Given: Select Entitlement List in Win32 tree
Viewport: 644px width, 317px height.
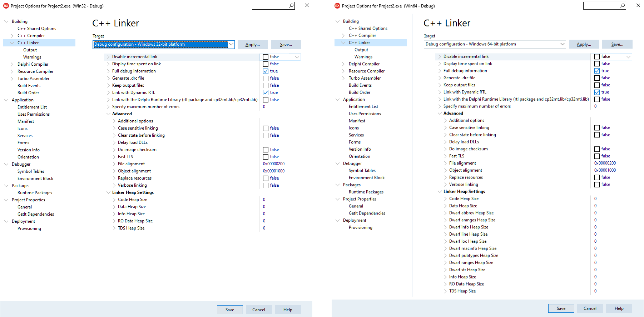Looking at the screenshot, I should coord(32,107).
